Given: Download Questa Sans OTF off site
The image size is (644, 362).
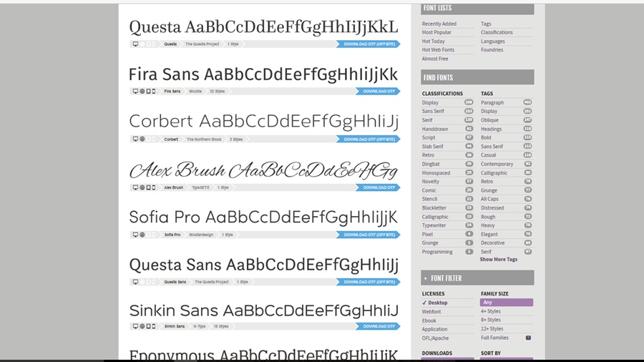Looking at the screenshot, I should point(368,282).
